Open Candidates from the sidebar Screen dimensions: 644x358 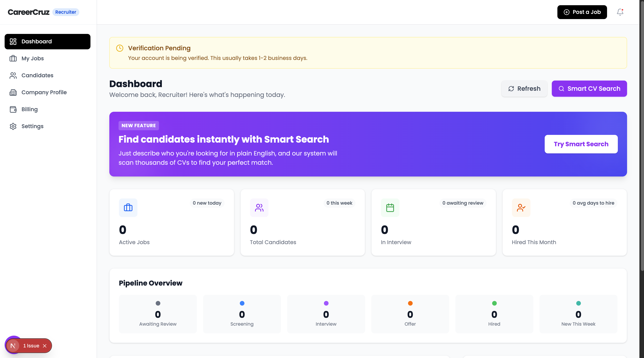click(48, 75)
